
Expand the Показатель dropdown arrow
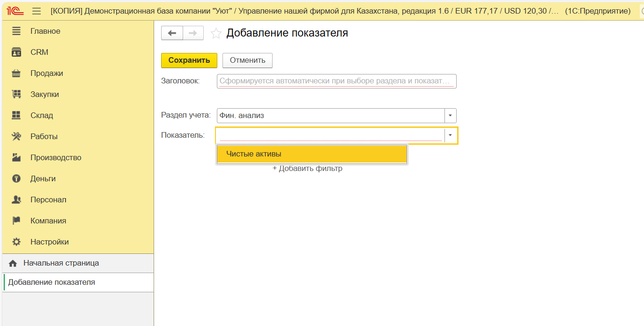(x=450, y=135)
